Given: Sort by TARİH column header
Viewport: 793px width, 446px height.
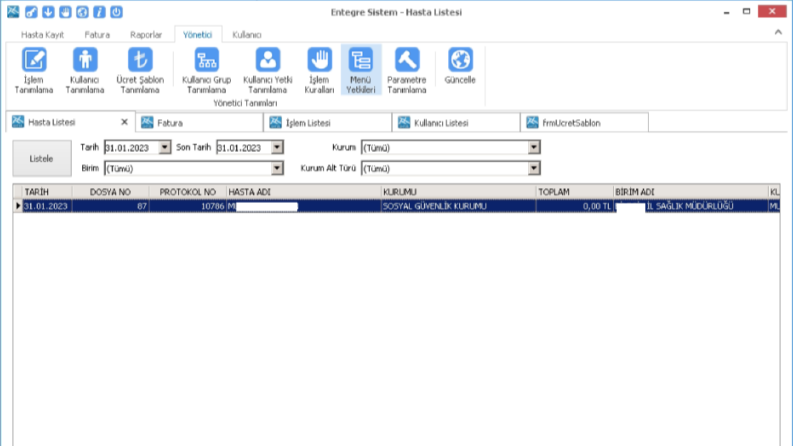Looking at the screenshot, I should coord(47,192).
